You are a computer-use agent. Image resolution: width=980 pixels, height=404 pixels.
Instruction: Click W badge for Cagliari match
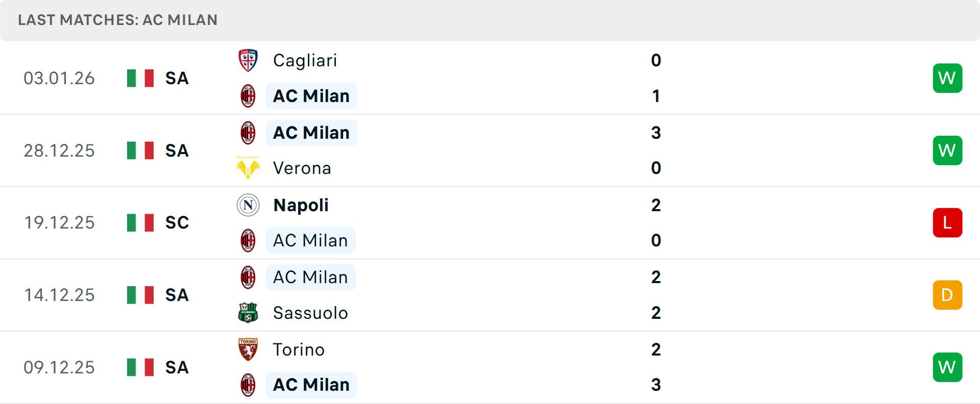pos(947,78)
